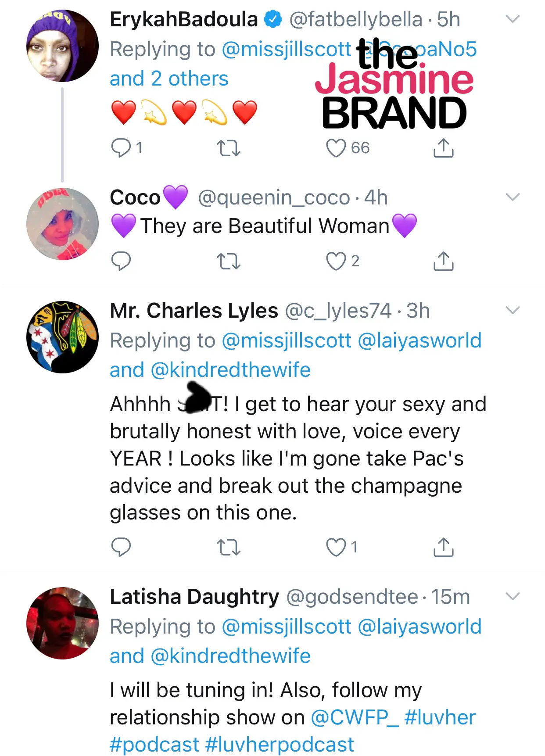
Task: Expand options chevron on Coco's tweet
Action: click(513, 197)
